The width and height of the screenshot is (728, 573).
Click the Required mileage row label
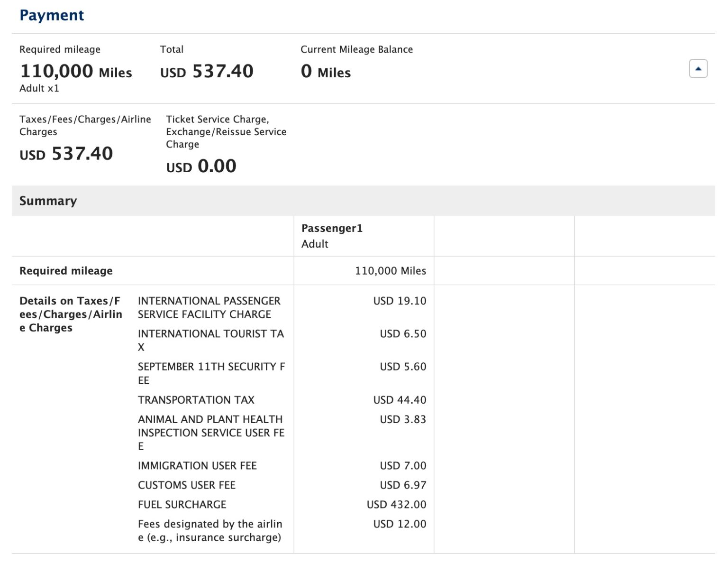coord(66,270)
